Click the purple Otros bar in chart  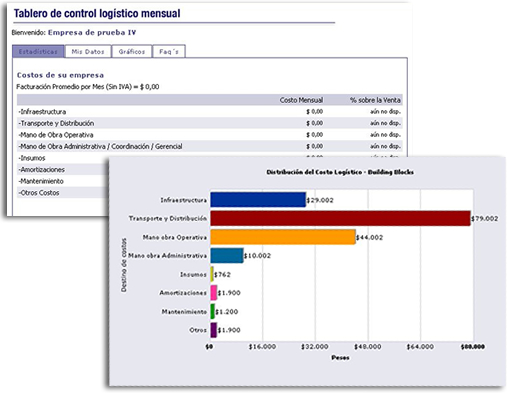pyautogui.click(x=214, y=330)
